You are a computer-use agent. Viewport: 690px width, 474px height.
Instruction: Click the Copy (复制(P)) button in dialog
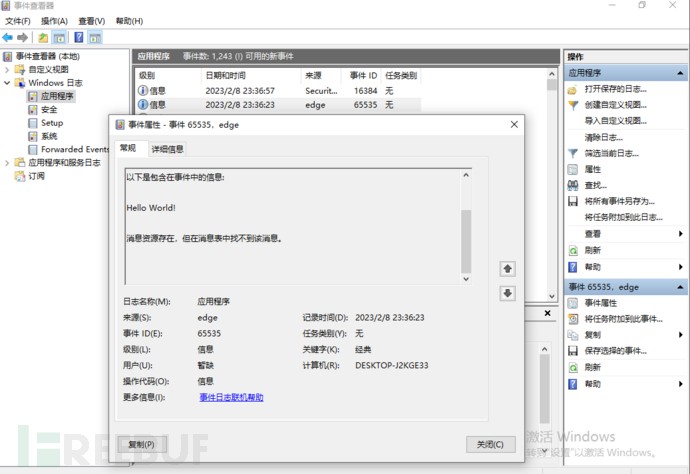pyautogui.click(x=142, y=445)
